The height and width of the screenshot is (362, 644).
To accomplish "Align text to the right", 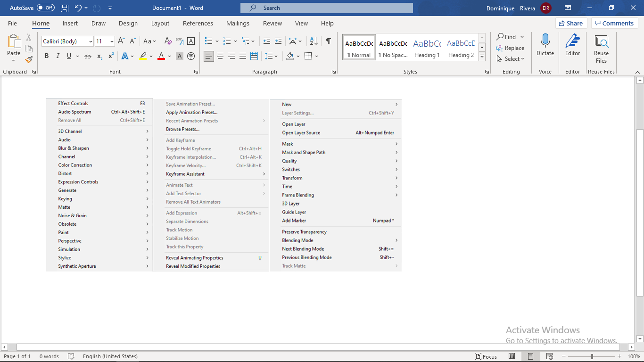I will [x=231, y=56].
